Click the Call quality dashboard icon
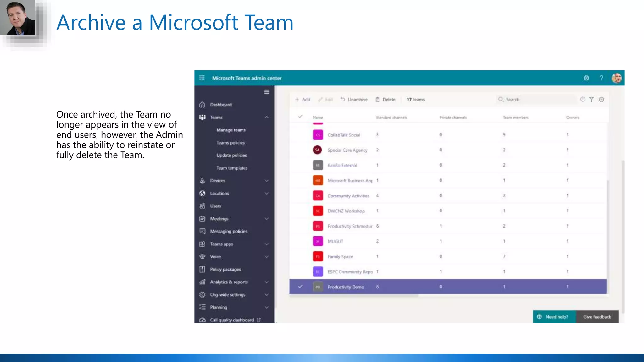 point(202,320)
